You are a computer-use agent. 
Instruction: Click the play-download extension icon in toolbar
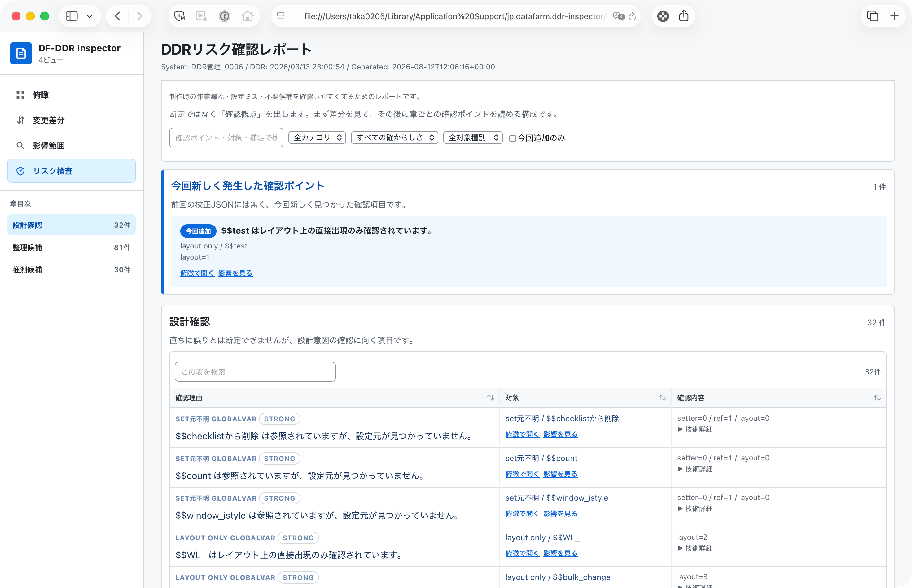201,16
